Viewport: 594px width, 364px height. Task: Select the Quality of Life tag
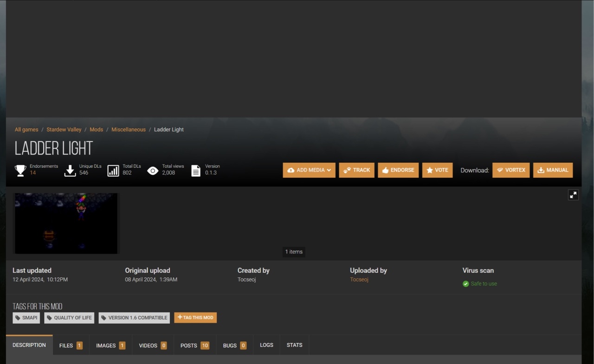point(69,318)
